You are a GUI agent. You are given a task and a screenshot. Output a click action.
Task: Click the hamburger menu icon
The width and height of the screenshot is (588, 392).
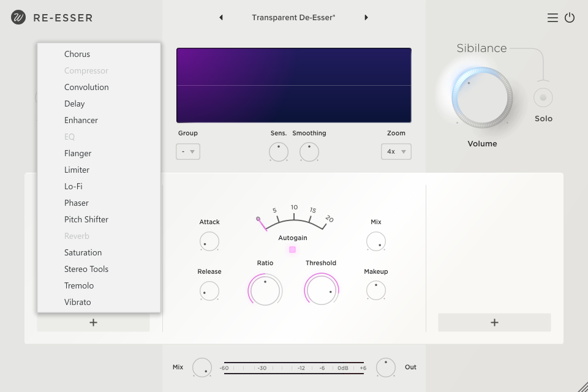pos(552,18)
